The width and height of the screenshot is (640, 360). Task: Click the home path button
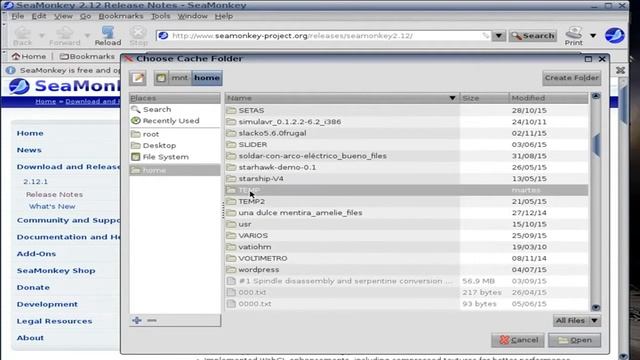click(x=207, y=78)
